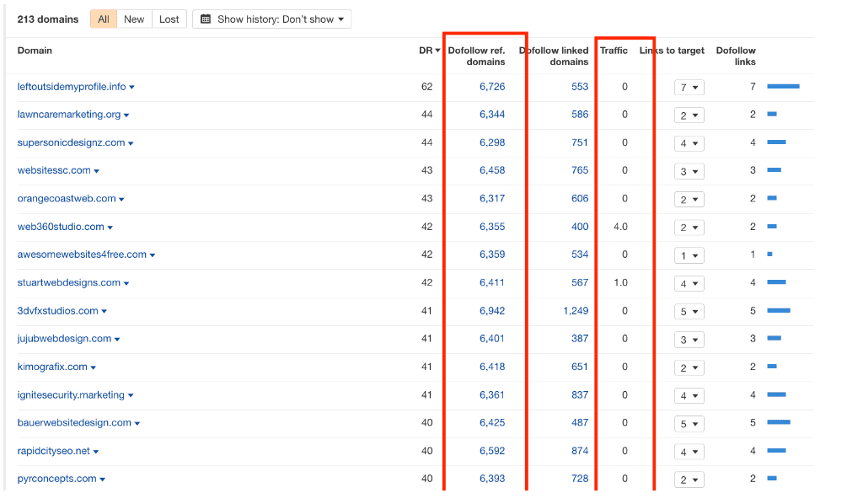Click 6,344 dofollow ref. domains value
The width and height of the screenshot is (847, 504).
pos(492,115)
